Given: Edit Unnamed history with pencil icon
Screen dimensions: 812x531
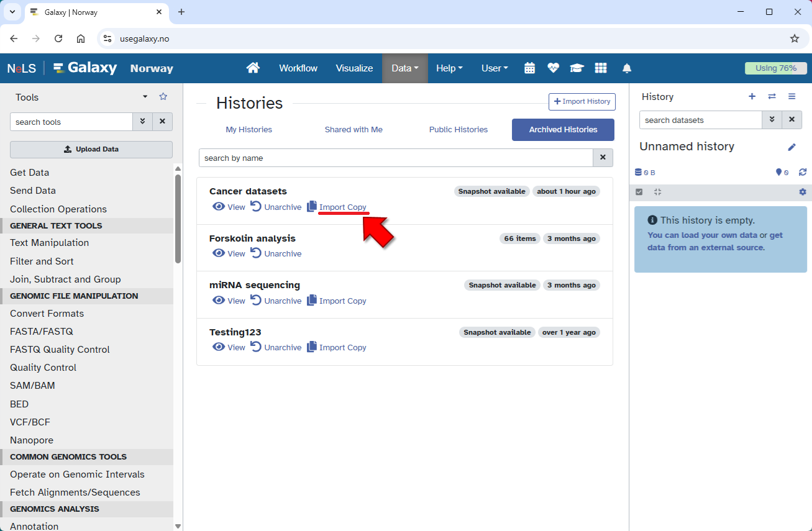Looking at the screenshot, I should pyautogui.click(x=791, y=147).
